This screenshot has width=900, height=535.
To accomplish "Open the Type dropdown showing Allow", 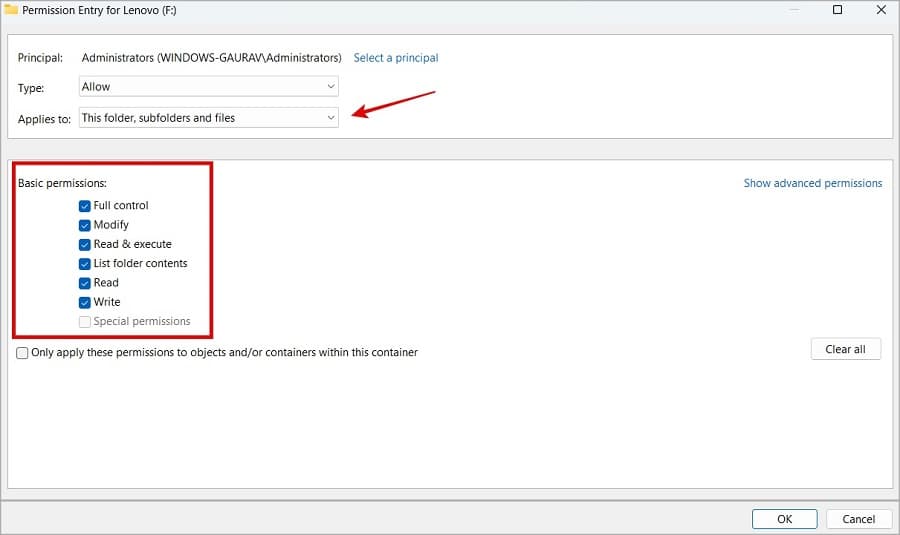I will (208, 87).
